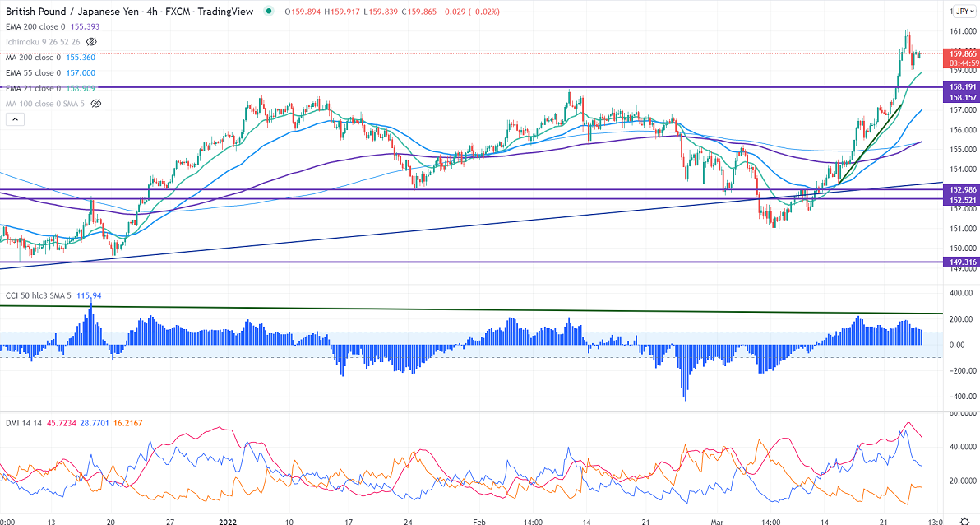The width and height of the screenshot is (980, 525).
Task: Click the 152.986 horizontal line price label
Action: tap(963, 189)
